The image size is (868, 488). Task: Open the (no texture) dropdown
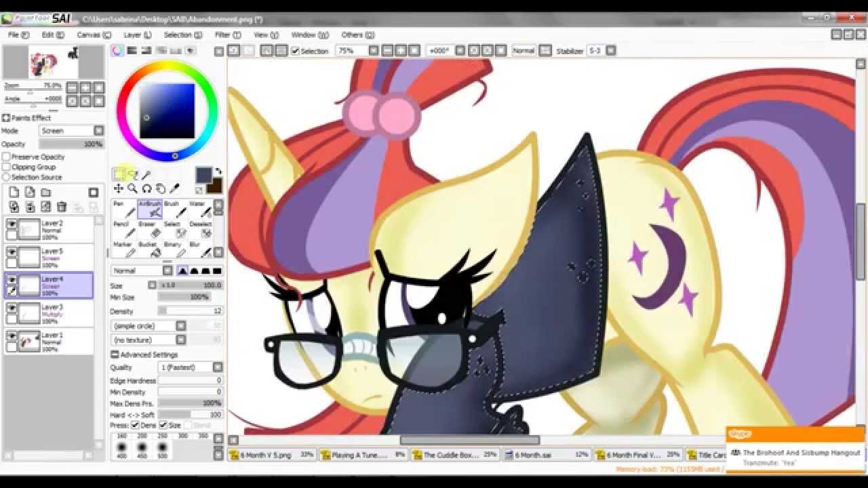click(149, 340)
